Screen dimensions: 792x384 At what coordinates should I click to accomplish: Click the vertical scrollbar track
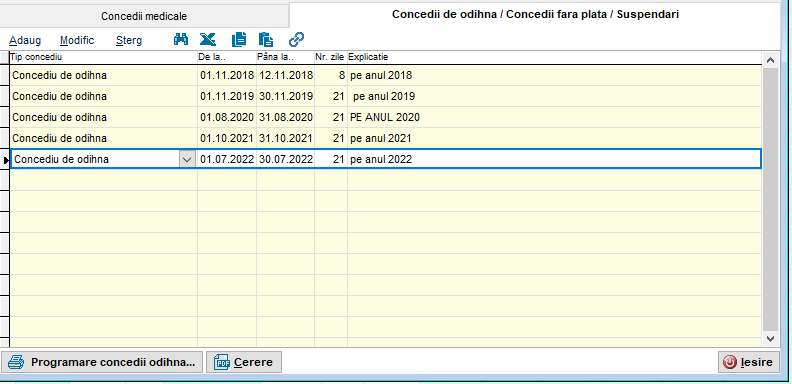click(770, 200)
